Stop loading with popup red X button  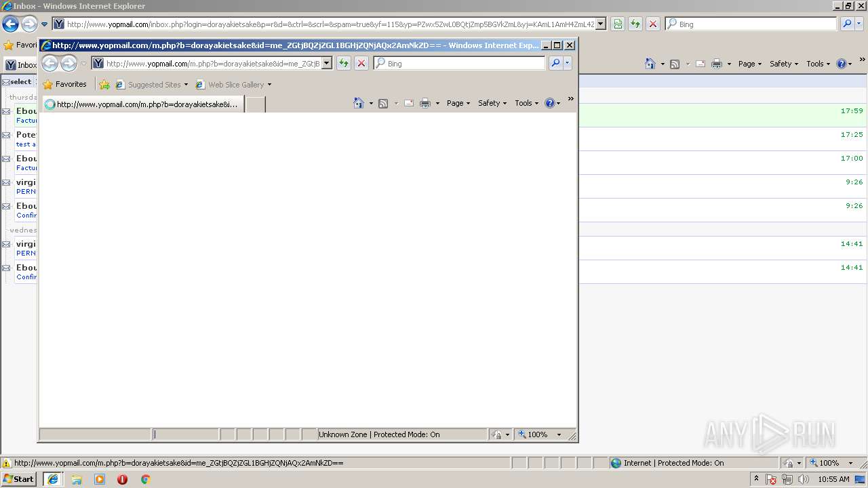click(361, 63)
